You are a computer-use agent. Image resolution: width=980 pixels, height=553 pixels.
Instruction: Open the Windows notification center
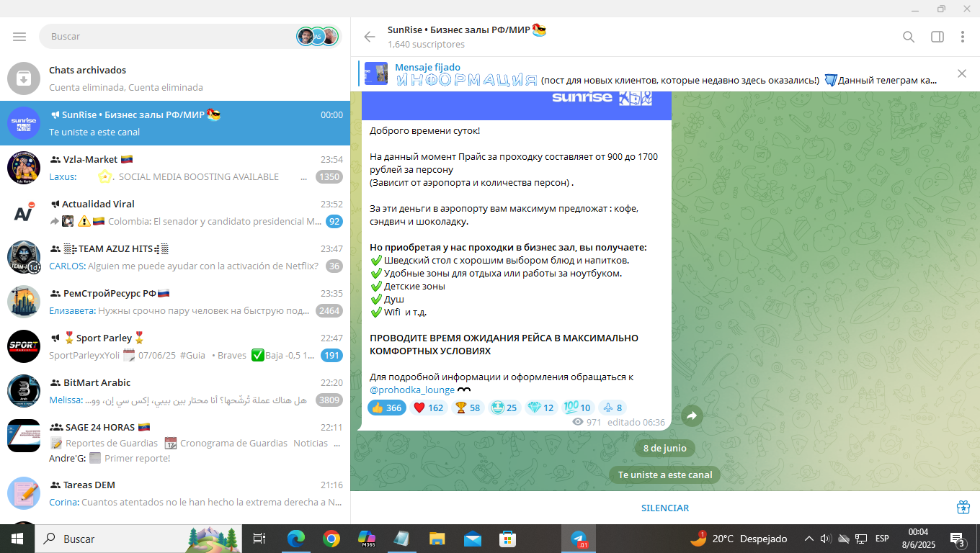(958, 539)
